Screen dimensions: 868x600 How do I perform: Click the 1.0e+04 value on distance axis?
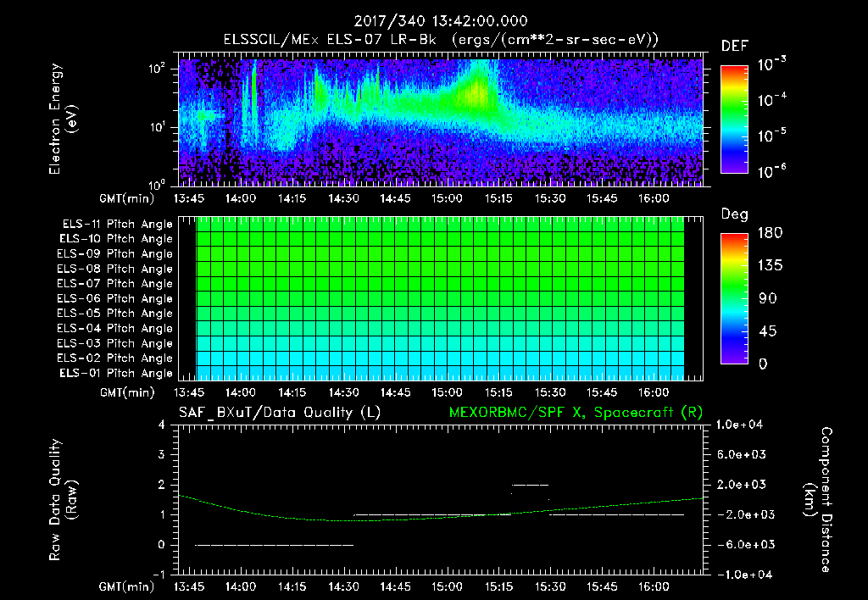[740, 425]
